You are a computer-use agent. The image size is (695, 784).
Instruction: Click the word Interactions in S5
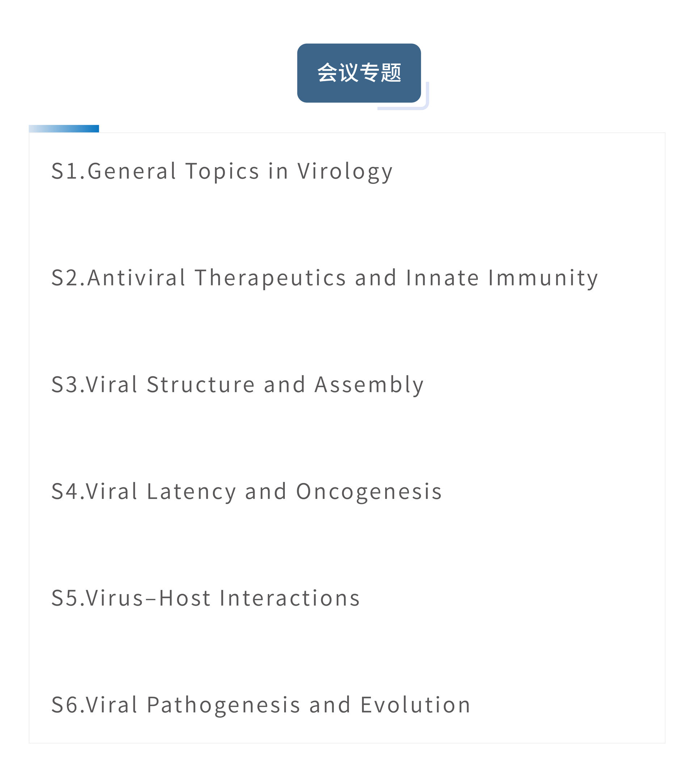pyautogui.click(x=290, y=598)
